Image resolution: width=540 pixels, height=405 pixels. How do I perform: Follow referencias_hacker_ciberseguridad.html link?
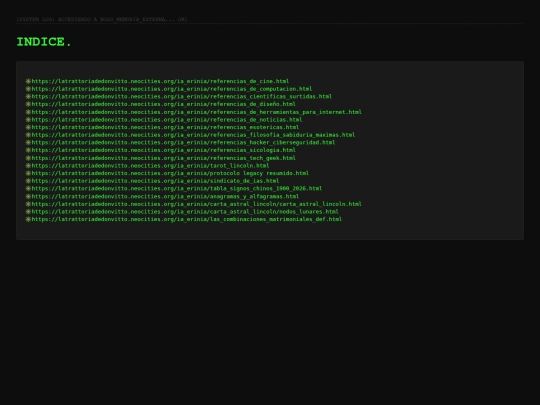click(x=183, y=142)
